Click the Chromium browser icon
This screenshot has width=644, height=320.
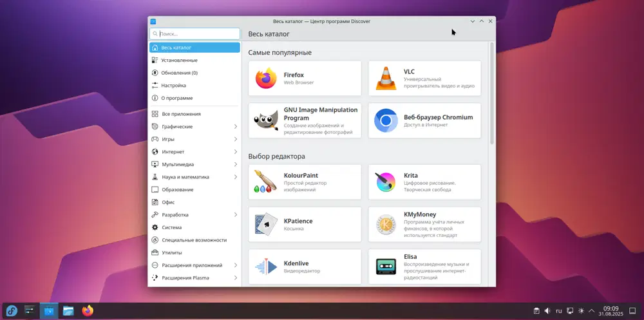coord(386,120)
